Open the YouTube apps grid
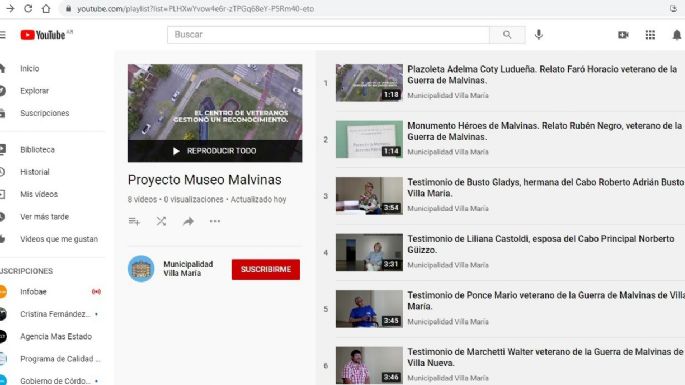Image resolution: width=685 pixels, height=385 pixels. 650,35
